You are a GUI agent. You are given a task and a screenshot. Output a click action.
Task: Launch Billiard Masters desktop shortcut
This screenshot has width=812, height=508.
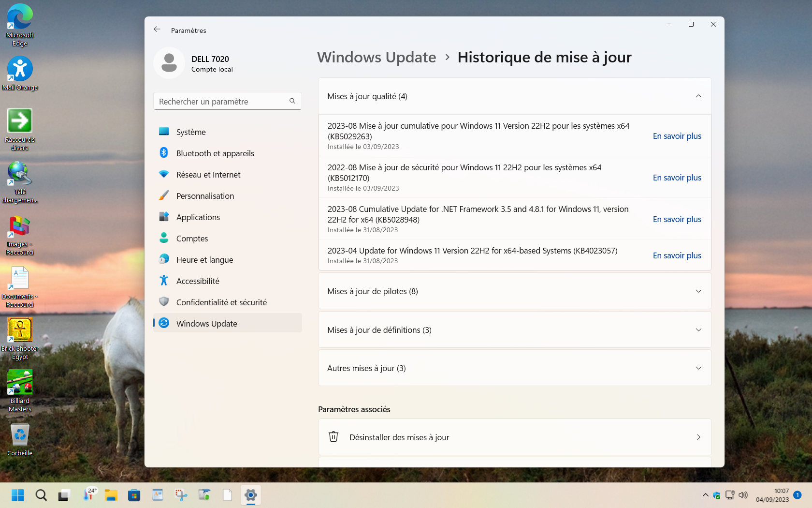(x=20, y=391)
